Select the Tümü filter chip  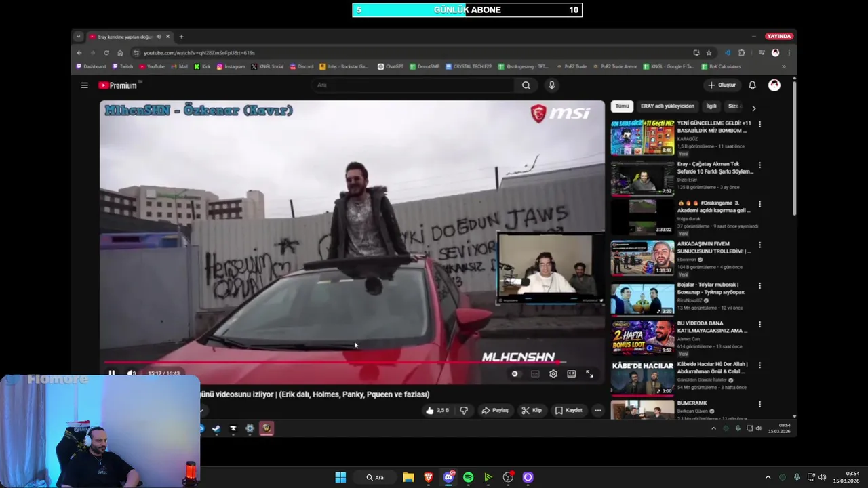point(622,106)
